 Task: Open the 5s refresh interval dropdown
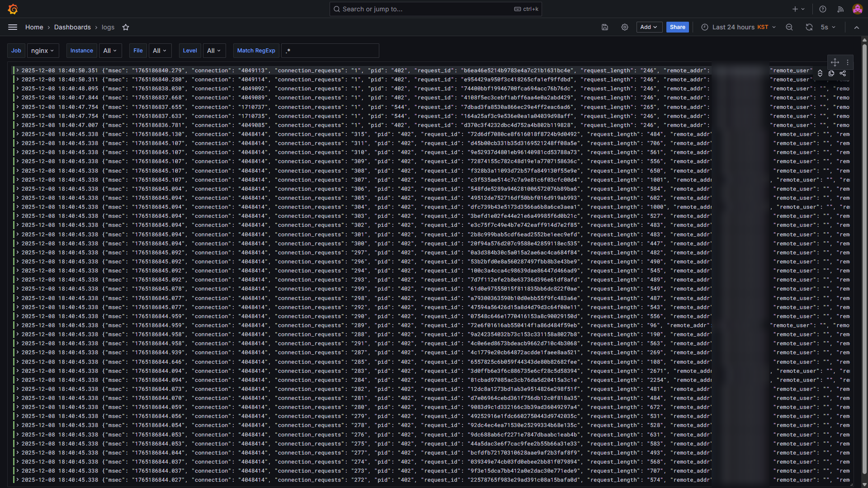pyautogui.click(x=828, y=27)
